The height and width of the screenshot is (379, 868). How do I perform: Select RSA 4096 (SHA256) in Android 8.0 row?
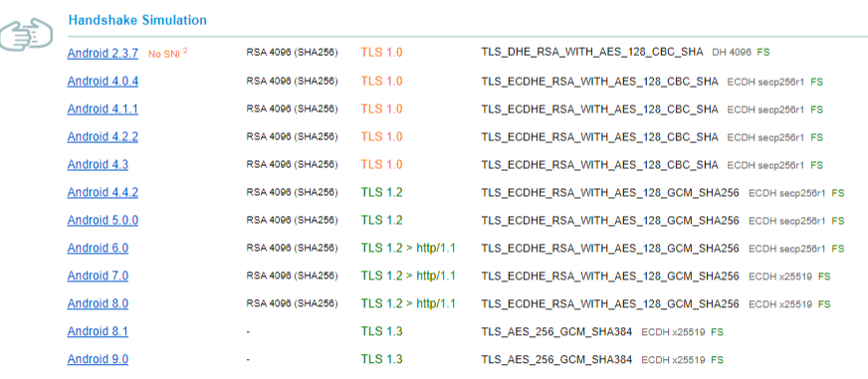(x=292, y=303)
